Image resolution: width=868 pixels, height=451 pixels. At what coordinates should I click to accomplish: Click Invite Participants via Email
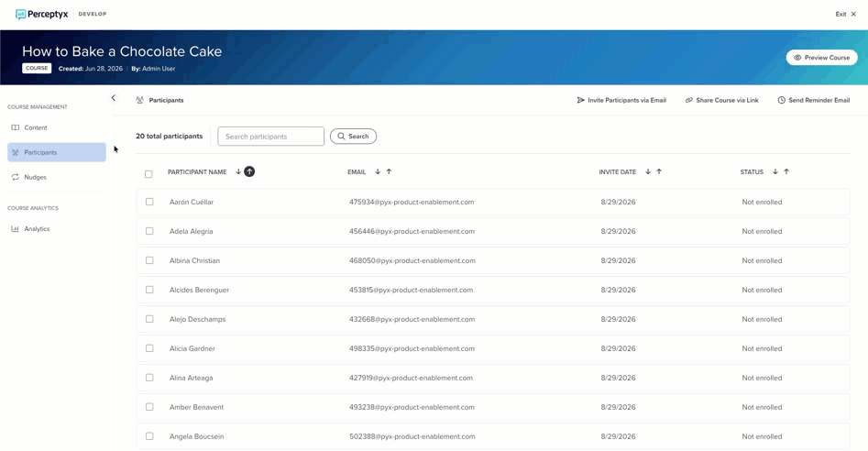(621, 100)
